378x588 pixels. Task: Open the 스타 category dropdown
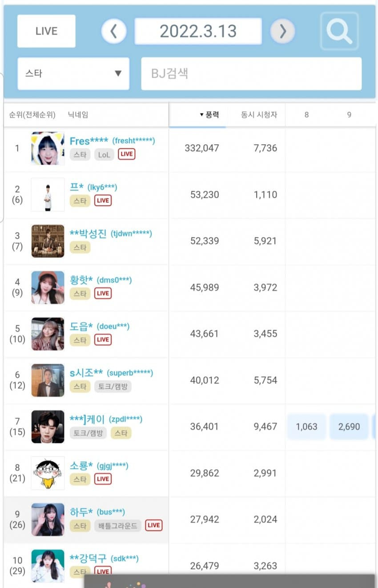click(x=73, y=73)
